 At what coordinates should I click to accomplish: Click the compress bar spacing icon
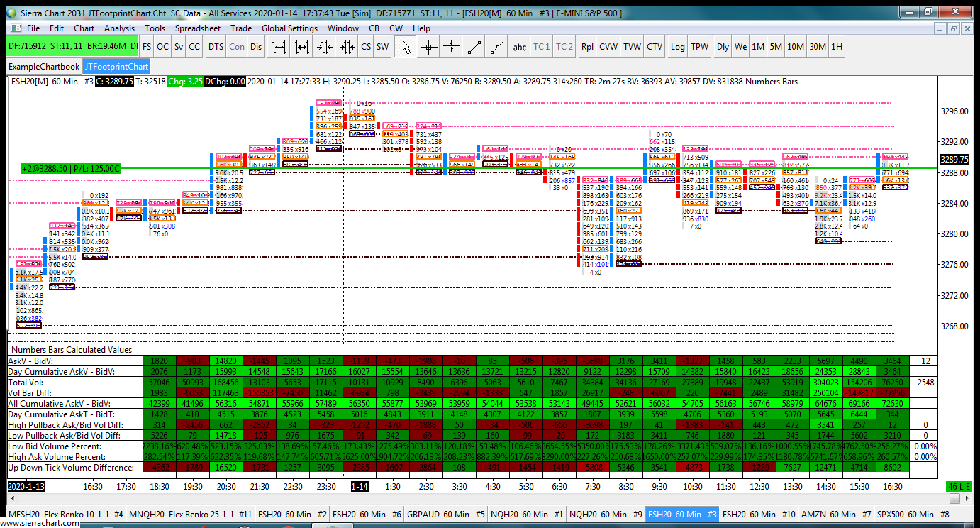pyautogui.click(x=325, y=47)
